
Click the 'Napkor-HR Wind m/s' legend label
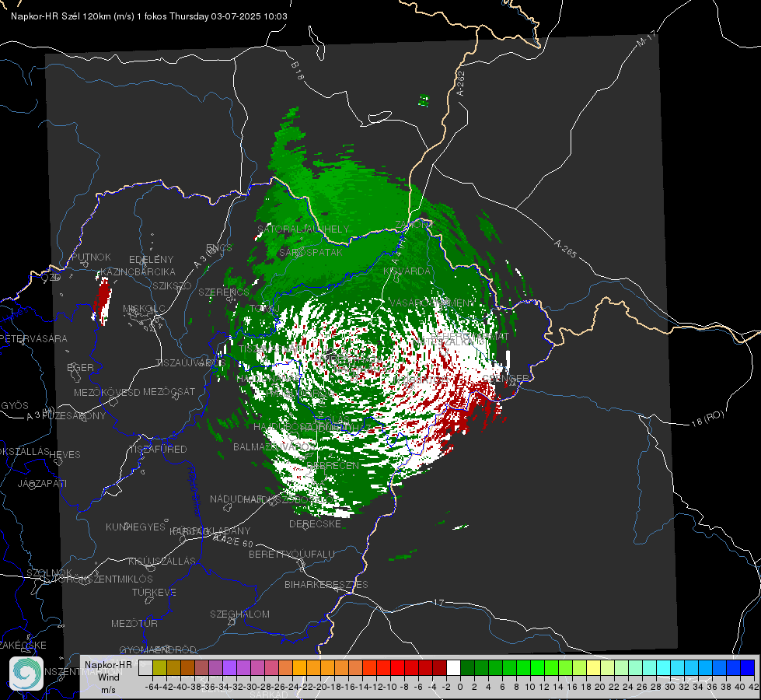point(108,676)
